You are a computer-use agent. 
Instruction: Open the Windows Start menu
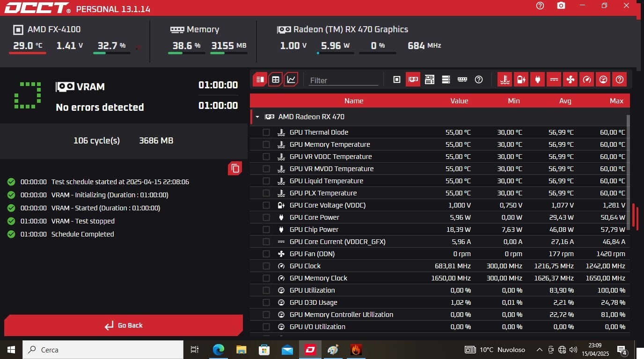(x=11, y=349)
